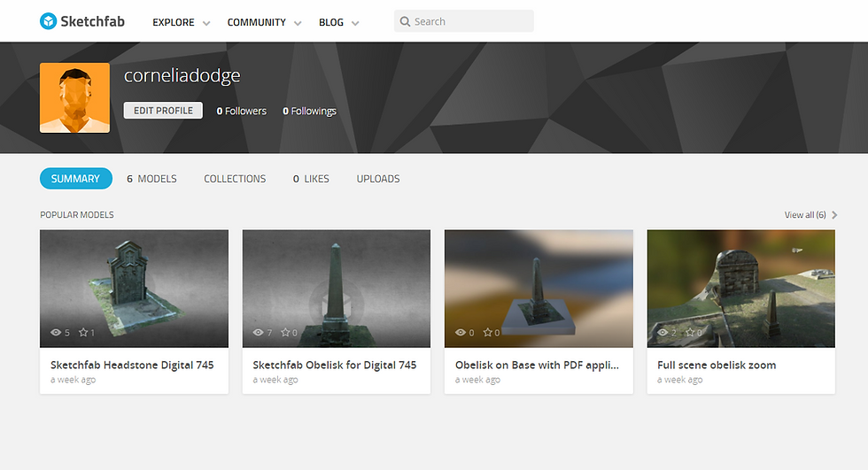
Task: Expand the Community menu
Action: coord(264,22)
